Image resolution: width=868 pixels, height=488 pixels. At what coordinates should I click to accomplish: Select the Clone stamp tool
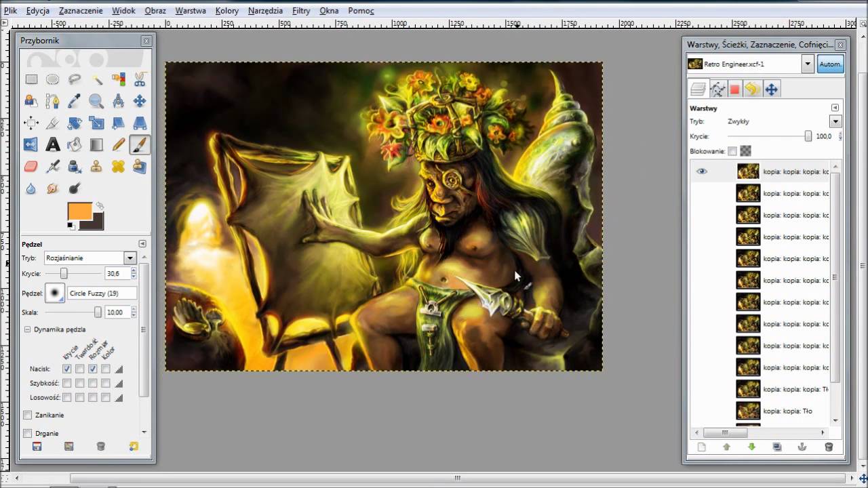pyautogui.click(x=96, y=166)
